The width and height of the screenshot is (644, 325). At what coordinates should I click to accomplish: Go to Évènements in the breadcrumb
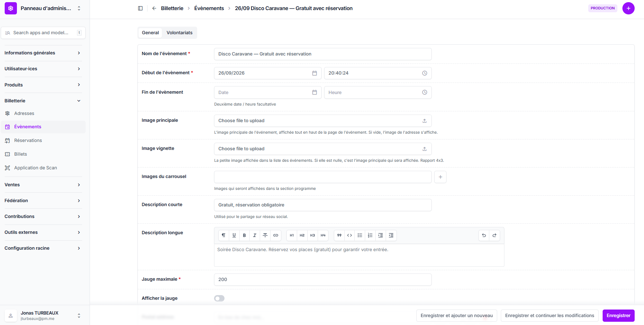(x=209, y=8)
